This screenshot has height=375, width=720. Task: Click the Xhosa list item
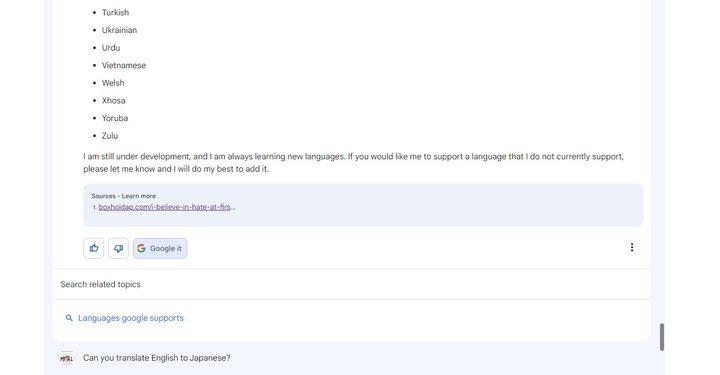tap(113, 101)
